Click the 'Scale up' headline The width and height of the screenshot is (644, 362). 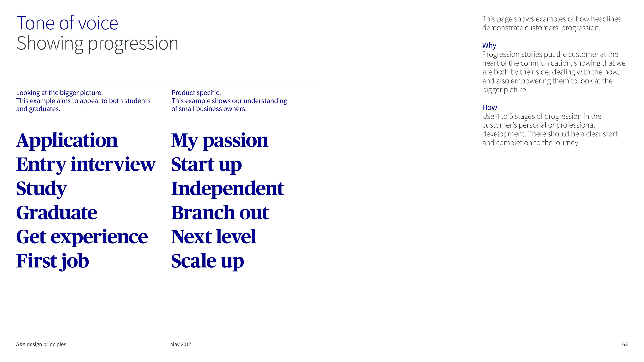(x=207, y=261)
